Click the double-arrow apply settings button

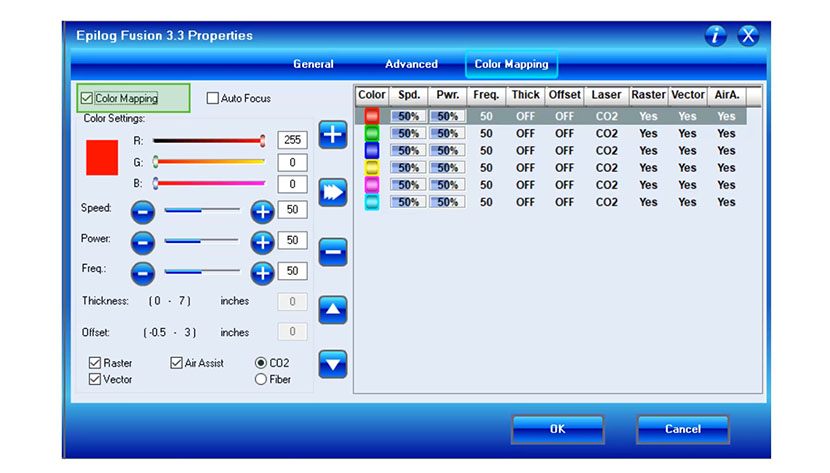pos(333,192)
